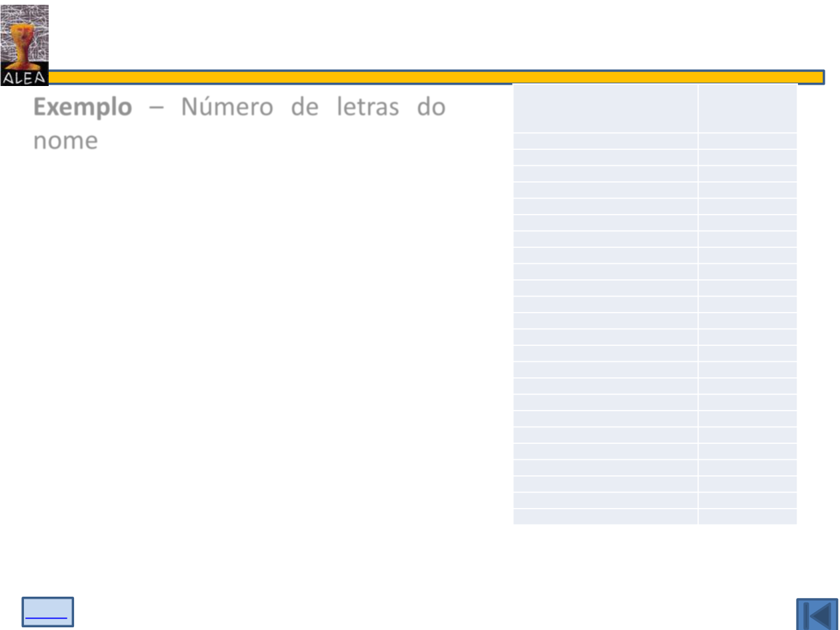This screenshot has height=630, width=840.
Task: Jump back using the skip-to-start arrow icon
Action: [x=816, y=613]
